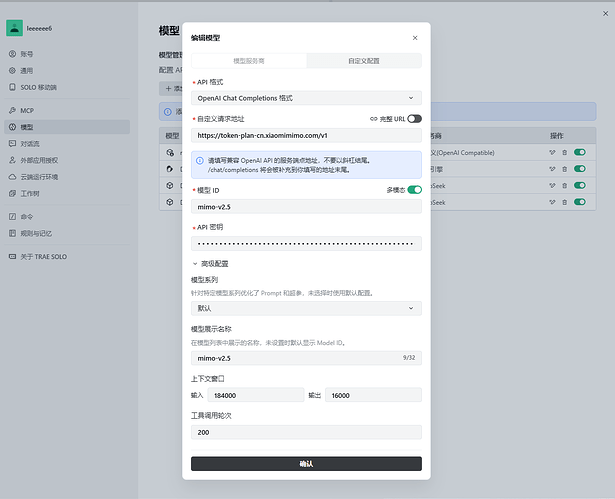Click the 输出 context field showing 16000

click(x=373, y=395)
